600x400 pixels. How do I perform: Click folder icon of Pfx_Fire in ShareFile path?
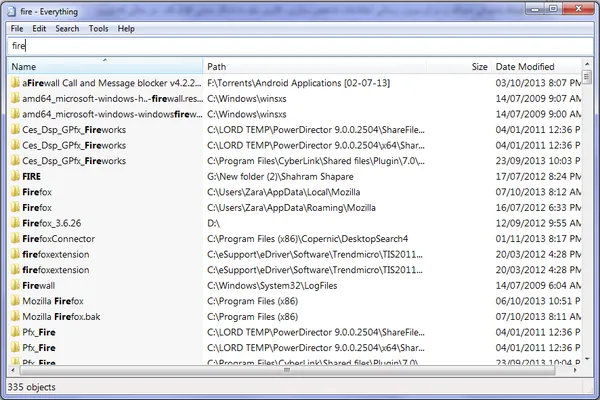point(15,332)
